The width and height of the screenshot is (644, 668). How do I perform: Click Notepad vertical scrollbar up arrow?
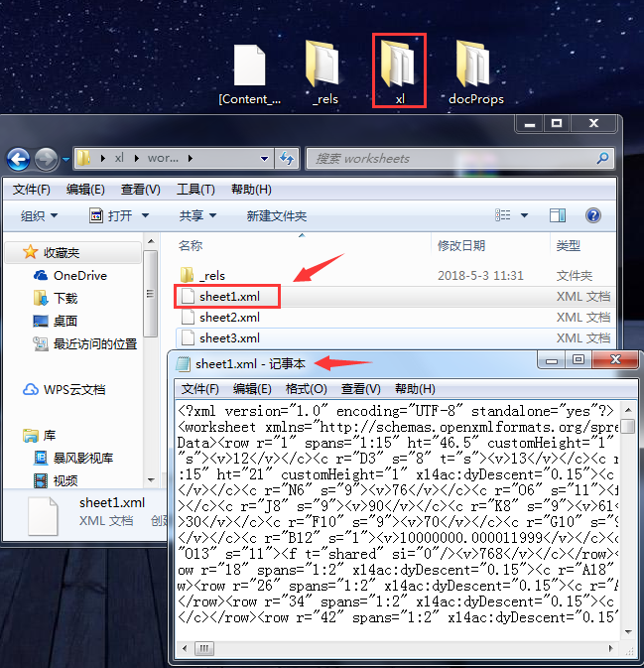pyautogui.click(x=628, y=410)
